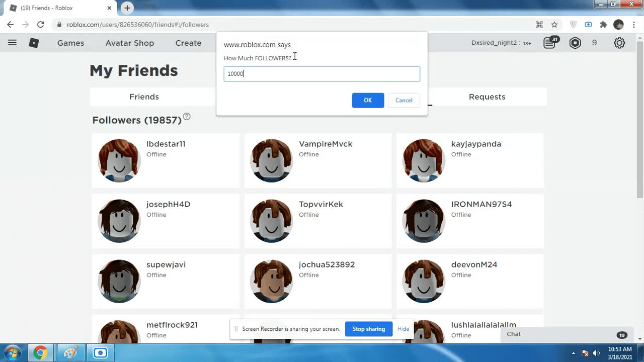Click the flag action center tray icon
Screen dimensions: 644x362
[585, 353]
